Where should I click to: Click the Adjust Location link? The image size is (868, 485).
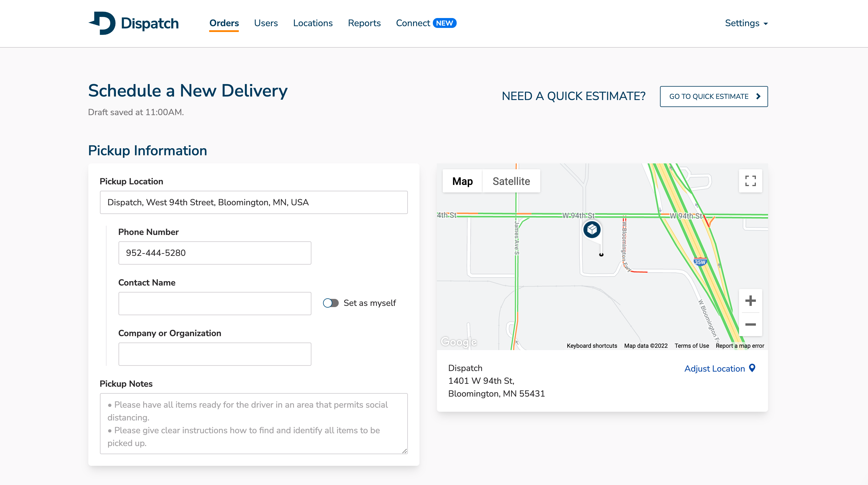pos(714,368)
